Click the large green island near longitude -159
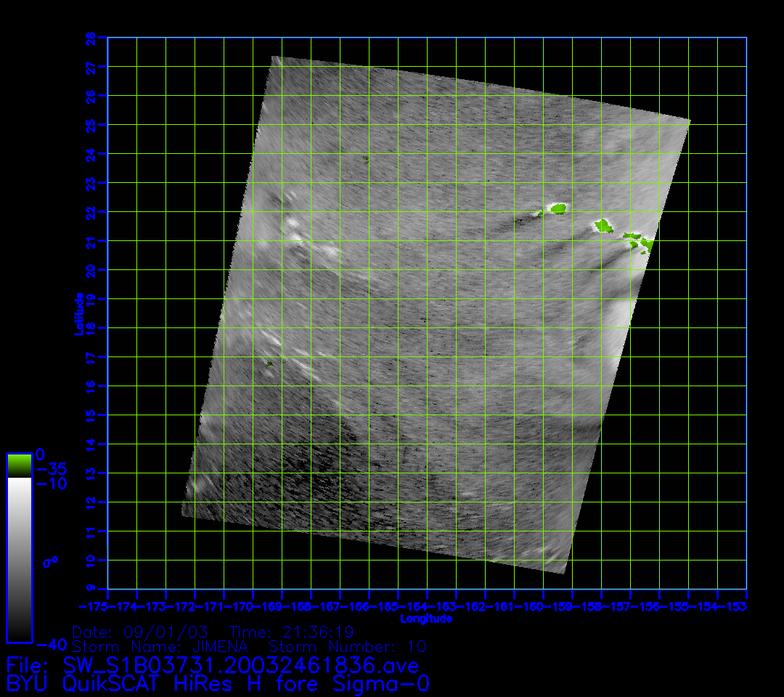This screenshot has height=697, width=784. tap(558, 209)
